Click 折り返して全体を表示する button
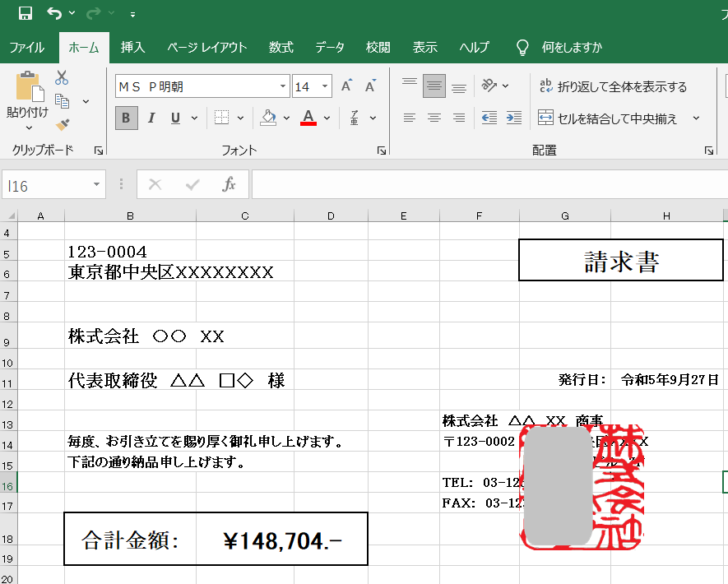Viewport: 728px width, 584px height. pos(613,86)
